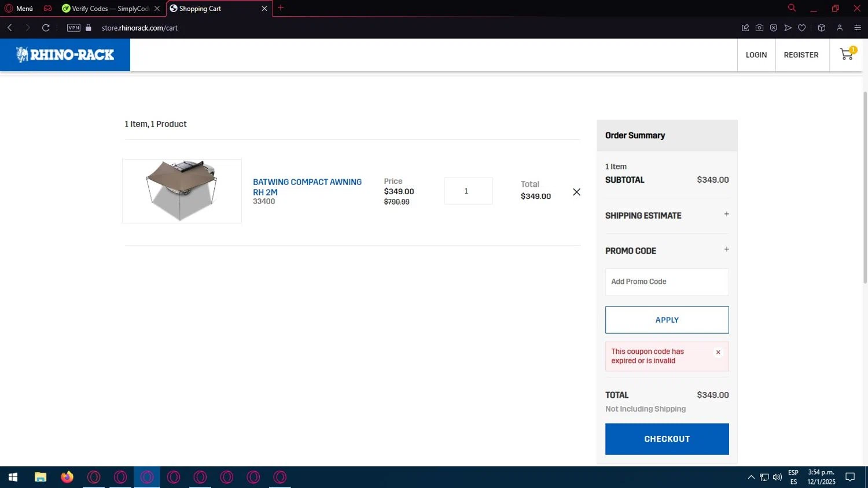Screen dimensions: 868x488
Task: Open the pinned gamepad tab icon
Action: (47, 9)
